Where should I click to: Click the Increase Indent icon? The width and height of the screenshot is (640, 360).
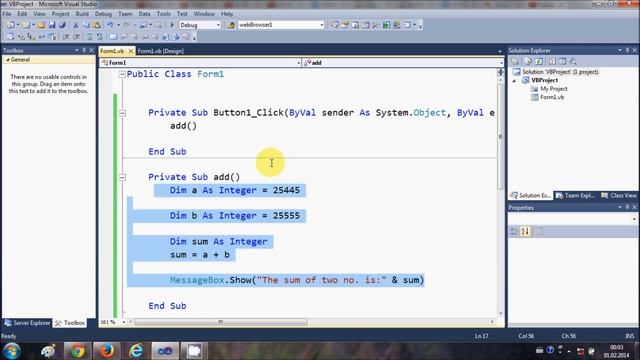coord(76,37)
